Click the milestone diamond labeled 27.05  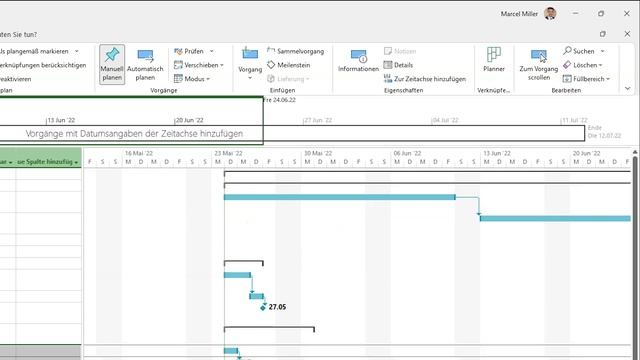(263, 307)
